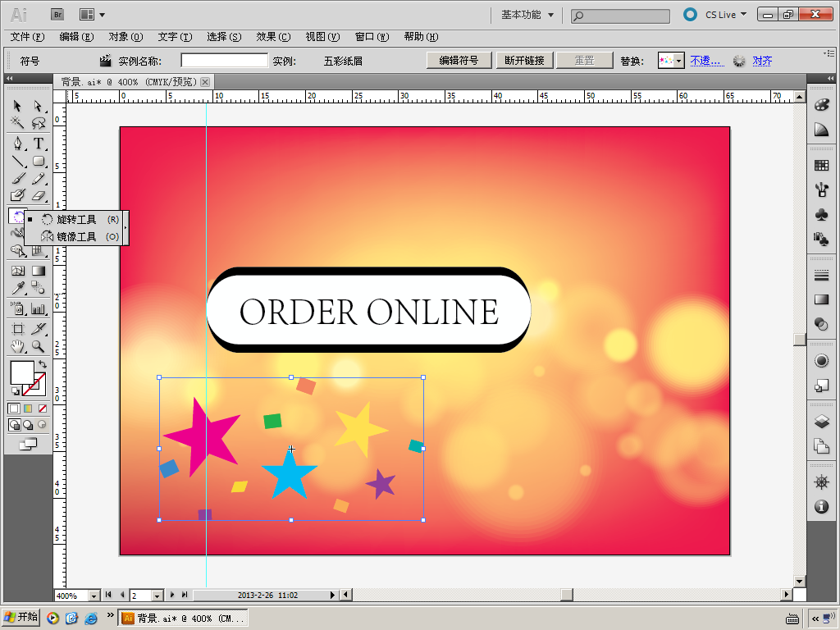The image size is (840, 630).
Task: Apply solid Color fill mode button
Action: [x=14, y=409]
